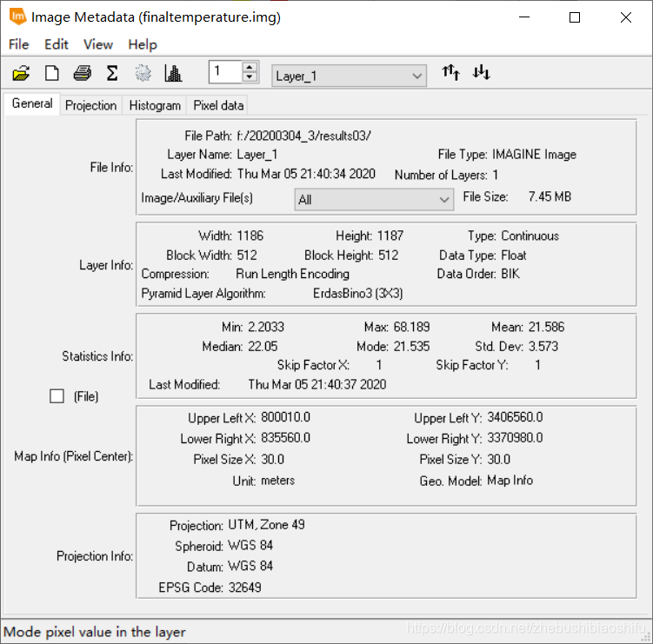Click the Width value 1186
Viewport: 653px width, 644px height.
click(x=250, y=236)
